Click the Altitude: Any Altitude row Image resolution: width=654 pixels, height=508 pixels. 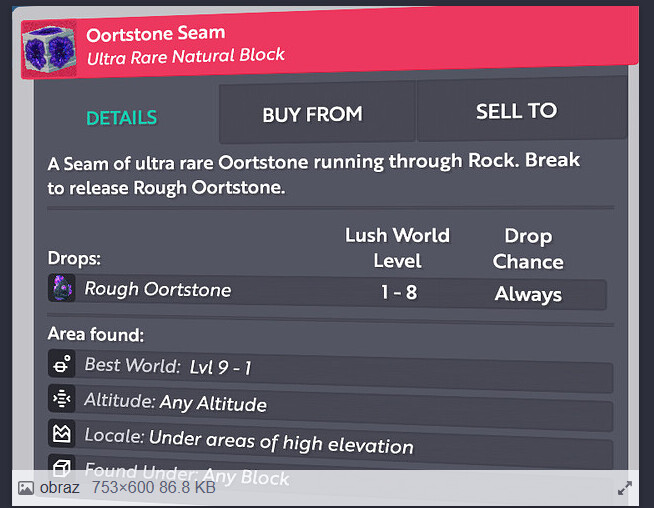pos(330,407)
